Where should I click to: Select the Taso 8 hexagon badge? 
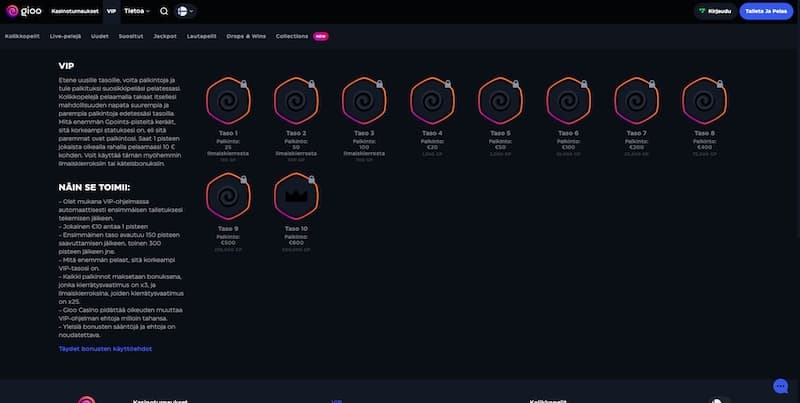(x=705, y=101)
